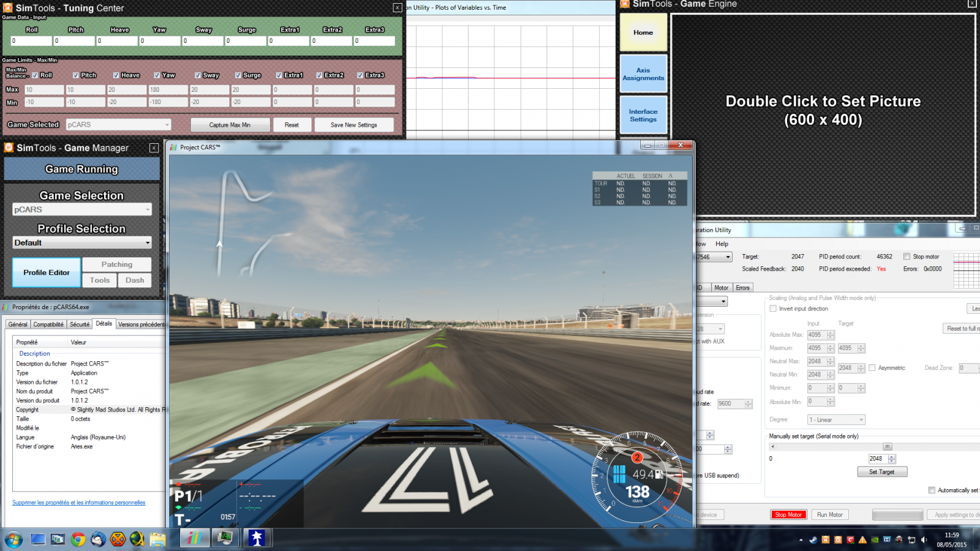Switch to the Sécurité properties tab
The width and height of the screenshot is (980, 551).
[80, 324]
